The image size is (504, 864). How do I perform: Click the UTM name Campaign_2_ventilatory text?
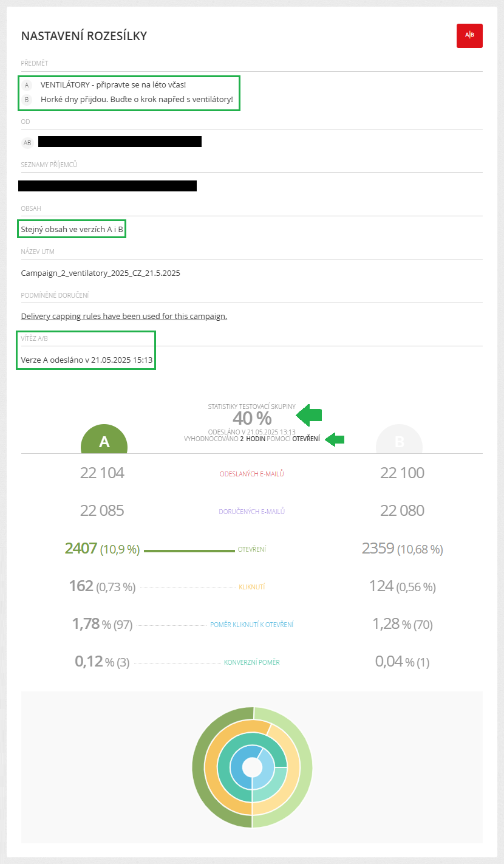click(101, 273)
